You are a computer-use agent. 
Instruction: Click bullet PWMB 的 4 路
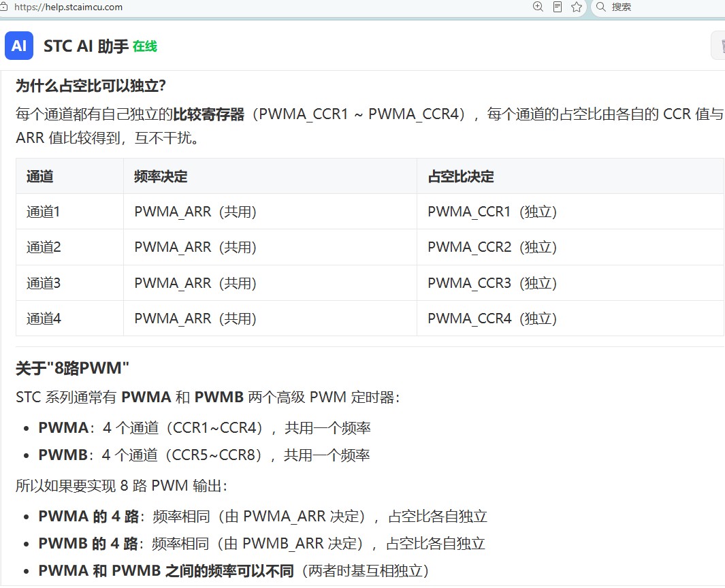(261, 544)
